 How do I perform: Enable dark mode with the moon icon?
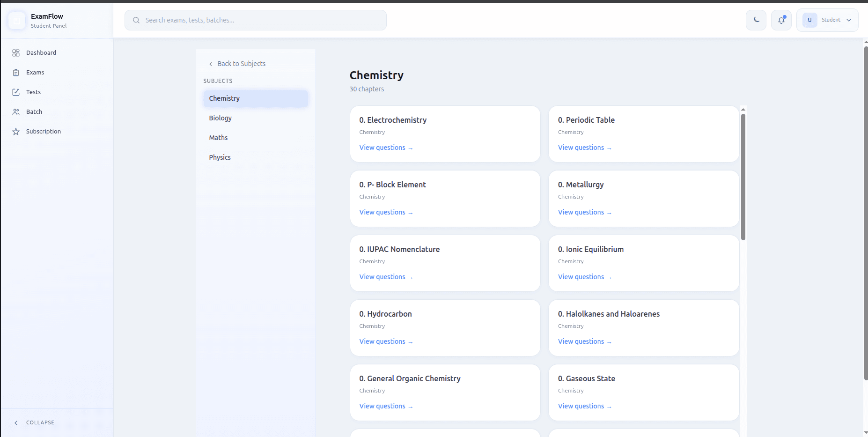(756, 20)
